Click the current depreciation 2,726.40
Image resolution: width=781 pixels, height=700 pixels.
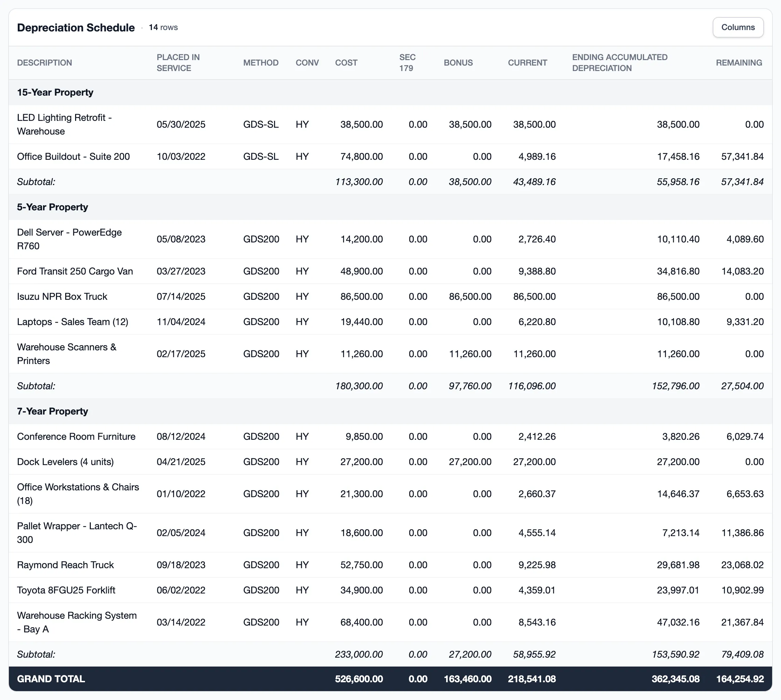click(x=537, y=239)
